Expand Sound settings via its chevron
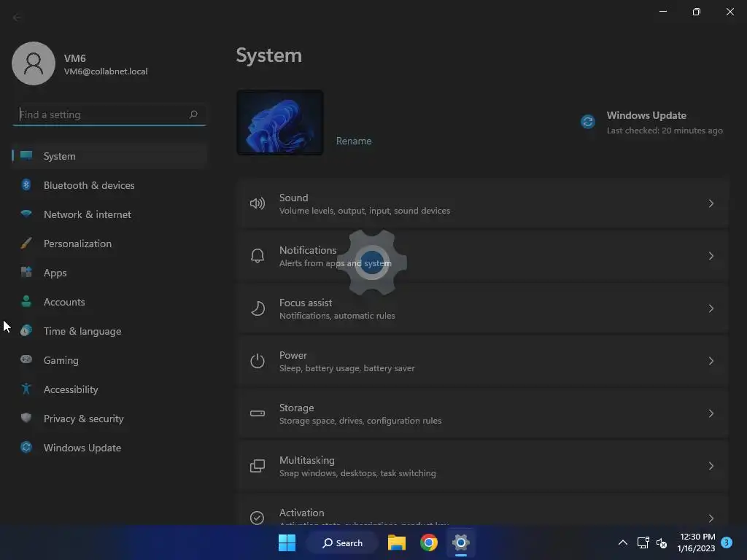The height and width of the screenshot is (560, 747). coord(711,204)
